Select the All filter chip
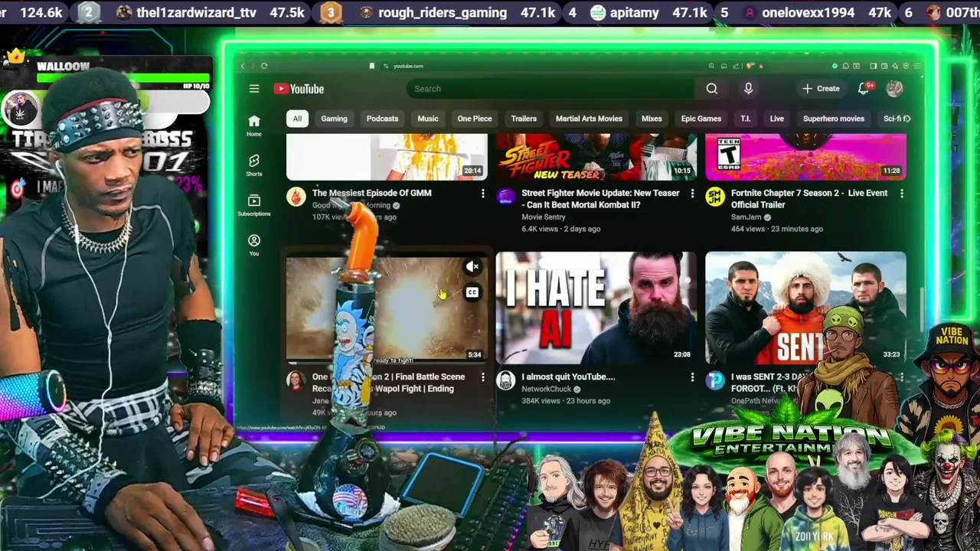This screenshot has height=551, width=980. click(297, 119)
